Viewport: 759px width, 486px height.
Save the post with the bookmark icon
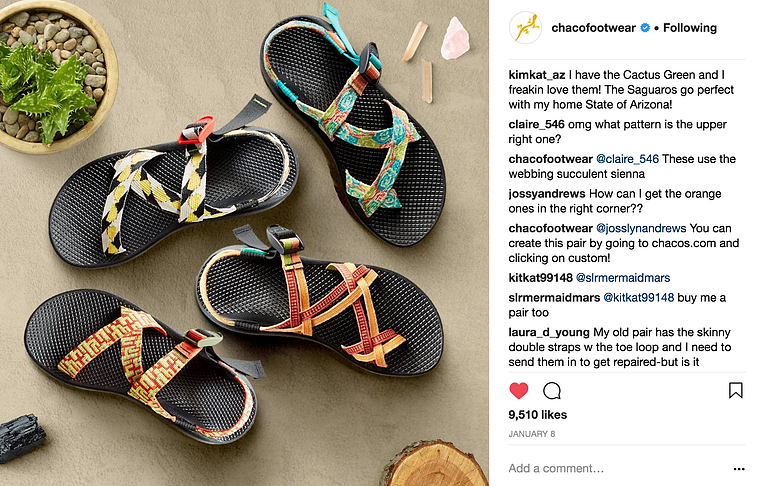(735, 390)
